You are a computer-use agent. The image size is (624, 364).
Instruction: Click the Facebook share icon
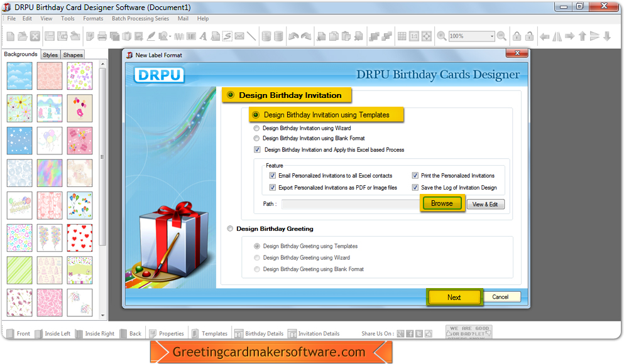click(x=410, y=334)
